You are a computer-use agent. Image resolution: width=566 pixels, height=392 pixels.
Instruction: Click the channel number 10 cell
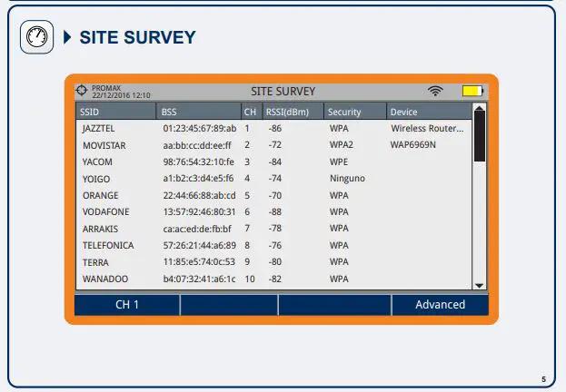250,279
